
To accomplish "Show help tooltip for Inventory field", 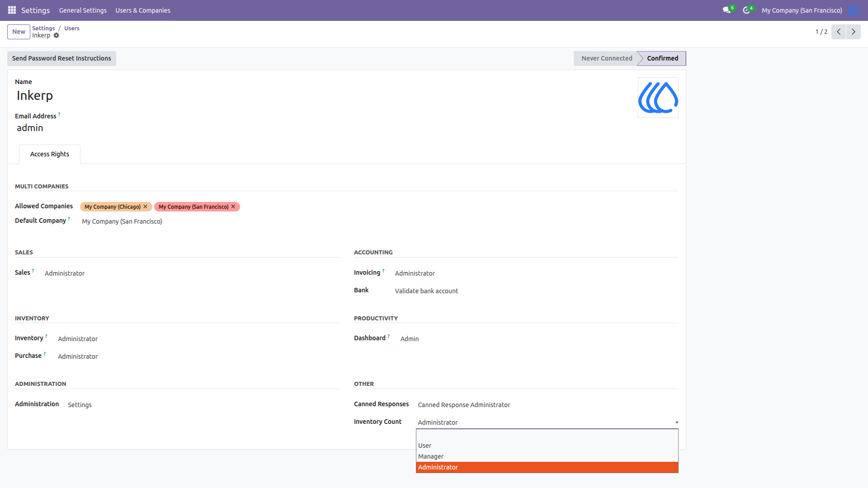I will coord(46,336).
